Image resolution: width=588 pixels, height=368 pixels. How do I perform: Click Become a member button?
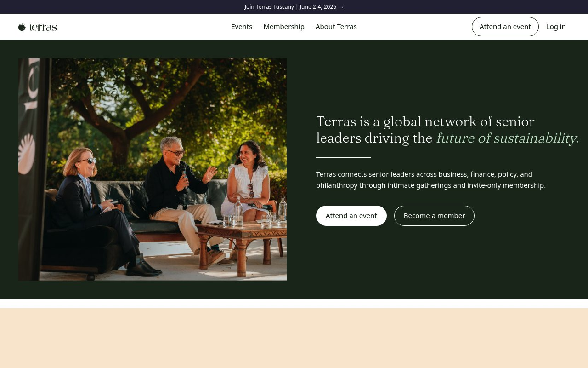click(434, 216)
